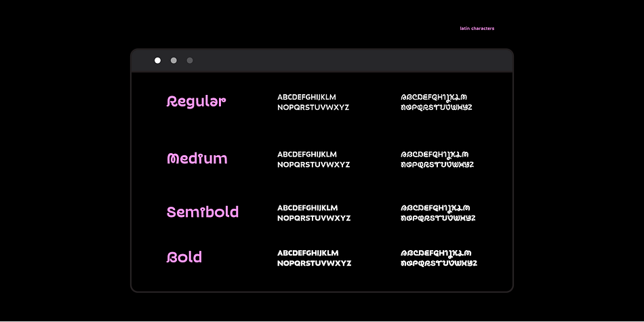
Task: Click Regular plain NOPQRSTUVWXYZ line
Action: [313, 108]
